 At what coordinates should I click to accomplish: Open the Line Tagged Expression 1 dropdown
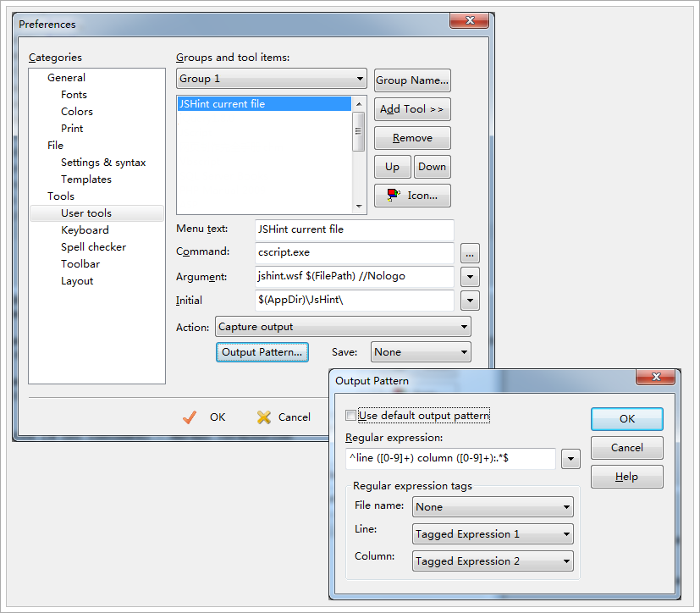click(x=493, y=534)
